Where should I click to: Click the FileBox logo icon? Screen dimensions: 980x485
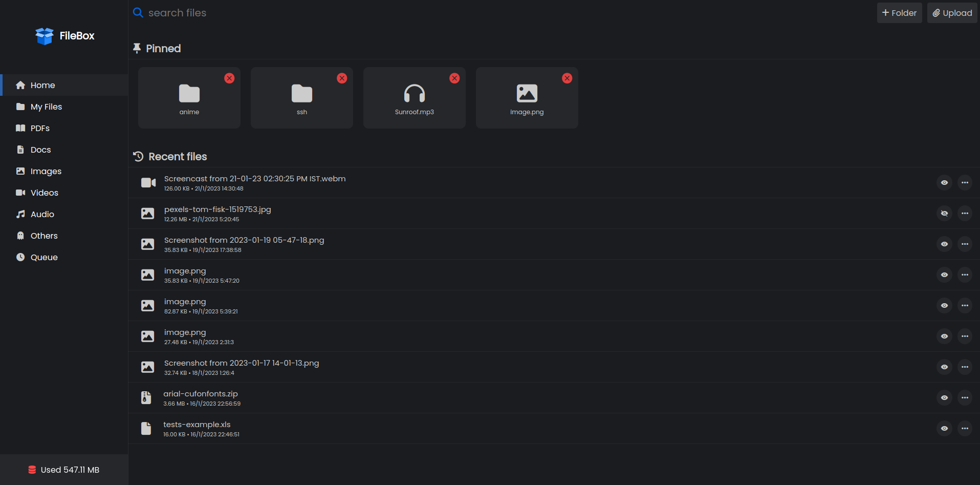pyautogui.click(x=45, y=36)
